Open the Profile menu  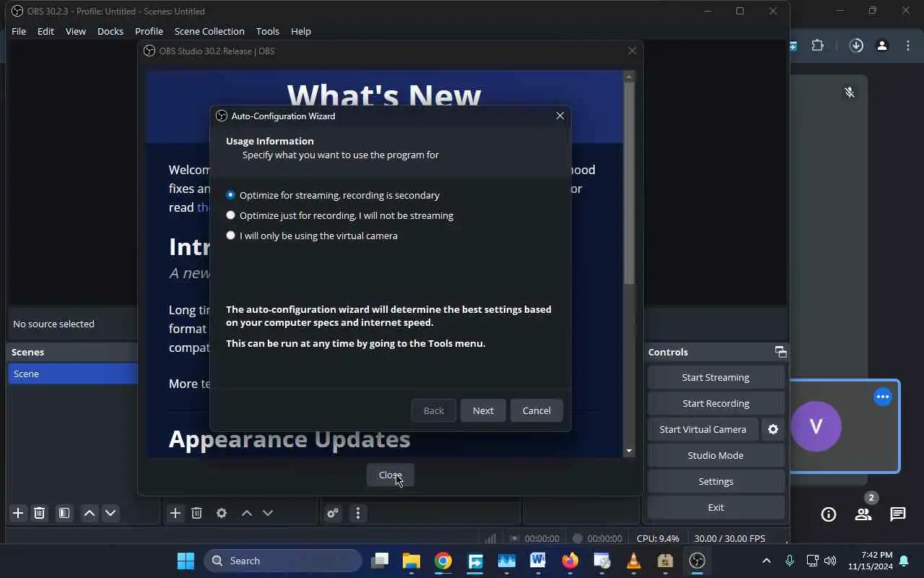pos(149,31)
